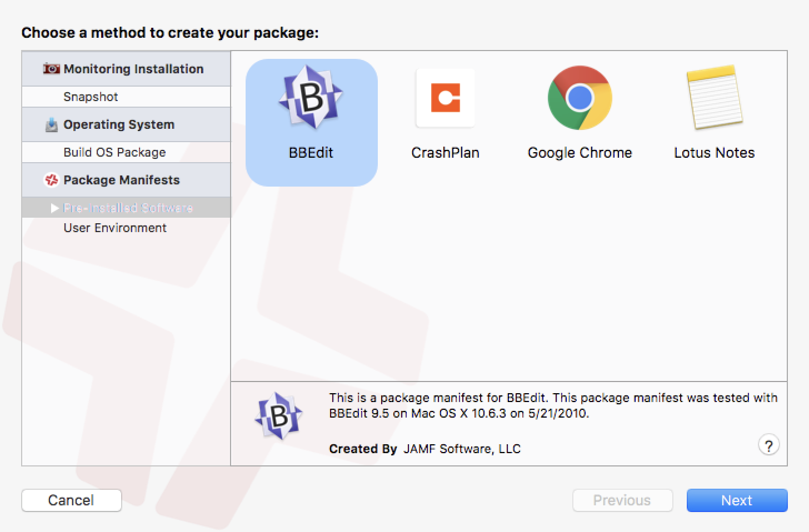Click the 'Created By JAMF Software, LLC' text
Screen dimensions: 809x532
point(425,449)
